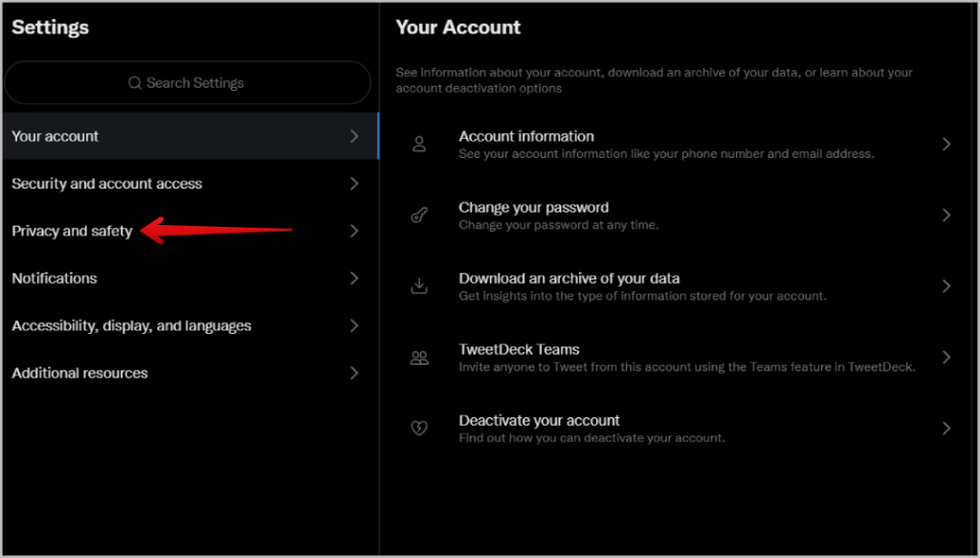
Task: Click the chevron next to Deactivate your account
Action: [x=947, y=428]
